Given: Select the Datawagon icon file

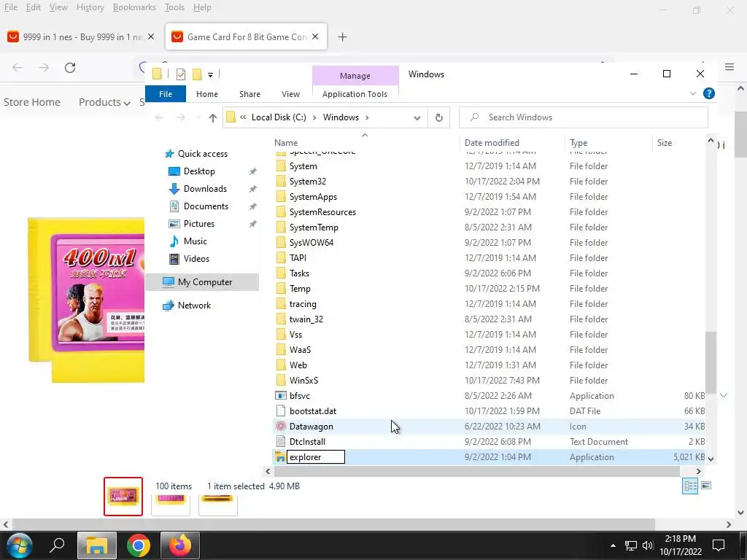Looking at the screenshot, I should point(281,426).
